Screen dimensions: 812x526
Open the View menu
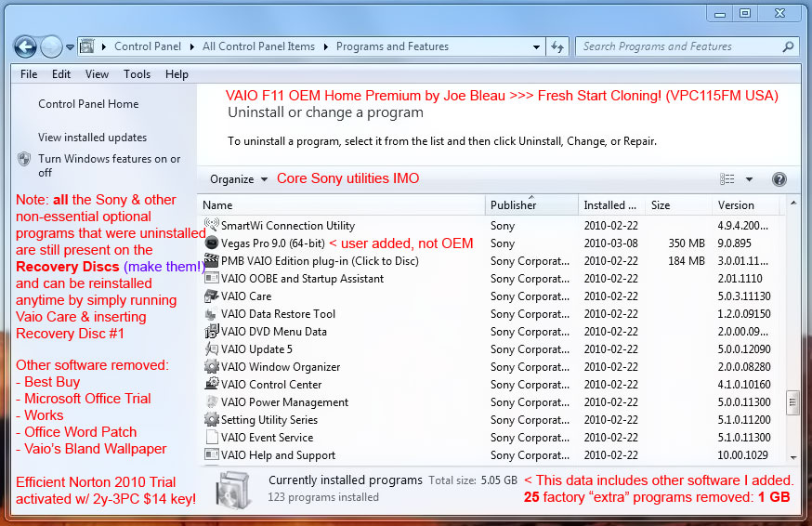[97, 74]
